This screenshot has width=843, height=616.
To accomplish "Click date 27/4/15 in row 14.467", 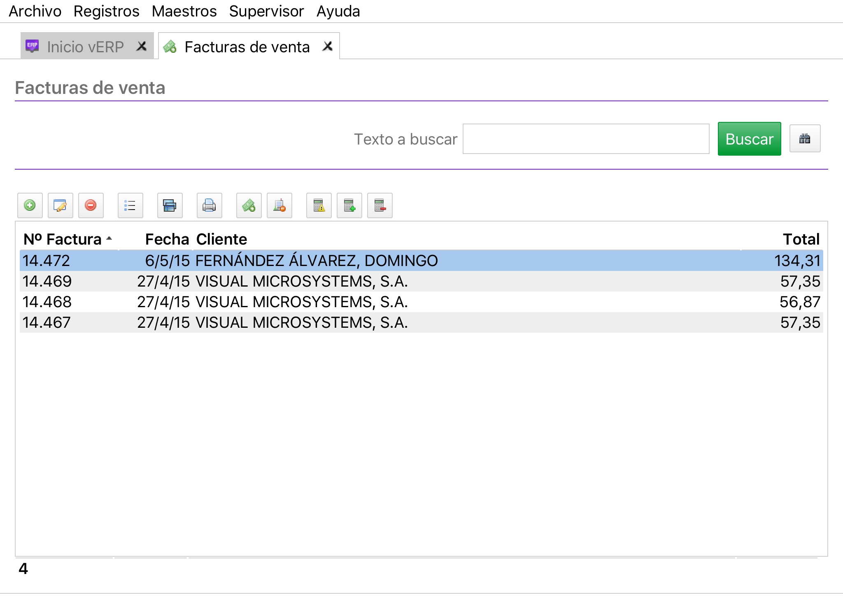I will (163, 322).
